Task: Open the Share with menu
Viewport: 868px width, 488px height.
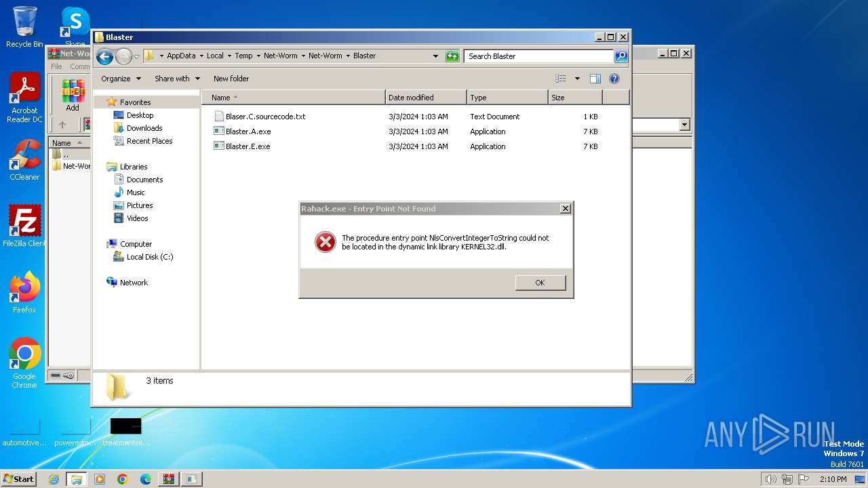Action: (177, 79)
